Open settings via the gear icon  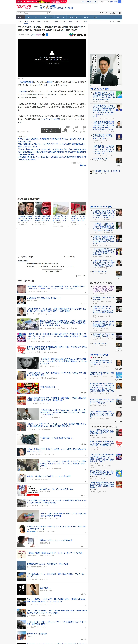120,13
